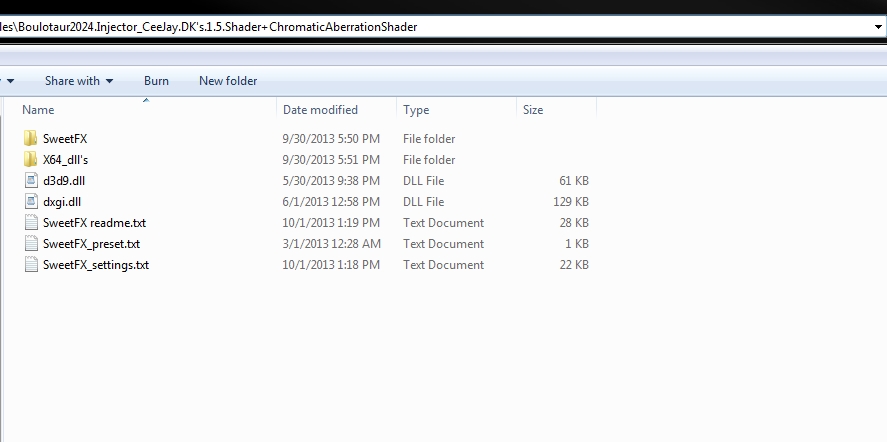Sort files by the Name column
The image size is (887, 442).
pyautogui.click(x=39, y=110)
